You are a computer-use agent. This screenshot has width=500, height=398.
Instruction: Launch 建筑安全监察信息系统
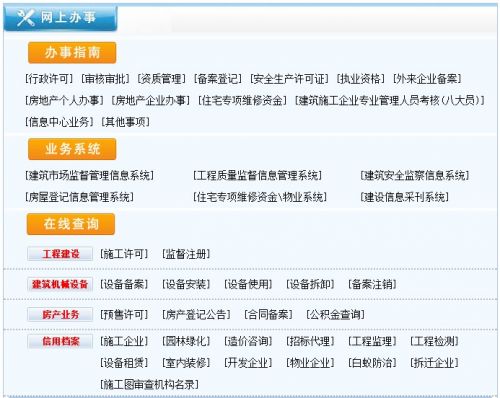coord(415,175)
